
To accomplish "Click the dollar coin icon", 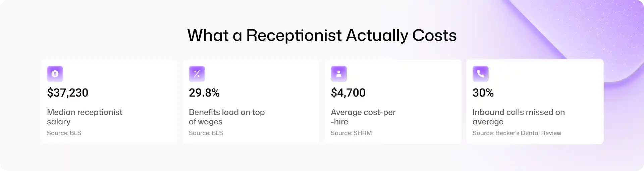I will (55, 74).
